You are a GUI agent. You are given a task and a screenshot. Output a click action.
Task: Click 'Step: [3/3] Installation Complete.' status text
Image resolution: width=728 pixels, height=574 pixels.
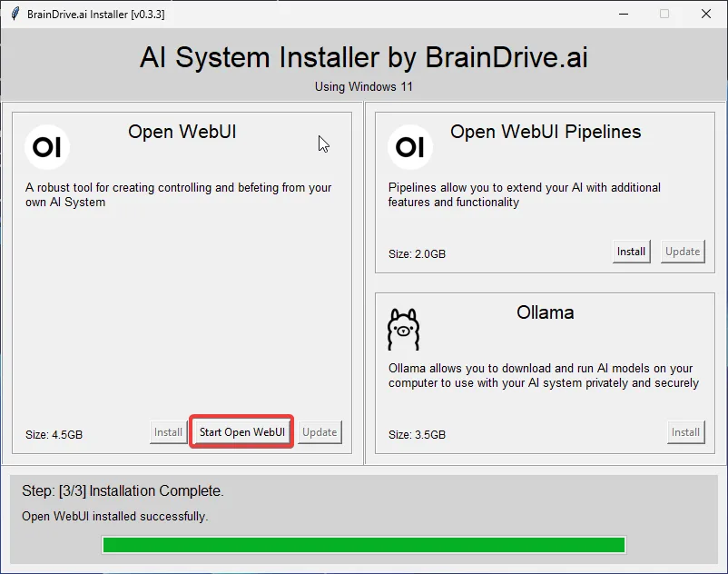(x=123, y=490)
